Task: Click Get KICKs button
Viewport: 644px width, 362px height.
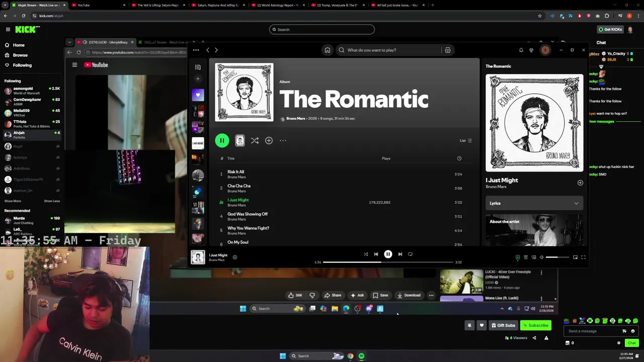Action: pyautogui.click(x=610, y=30)
